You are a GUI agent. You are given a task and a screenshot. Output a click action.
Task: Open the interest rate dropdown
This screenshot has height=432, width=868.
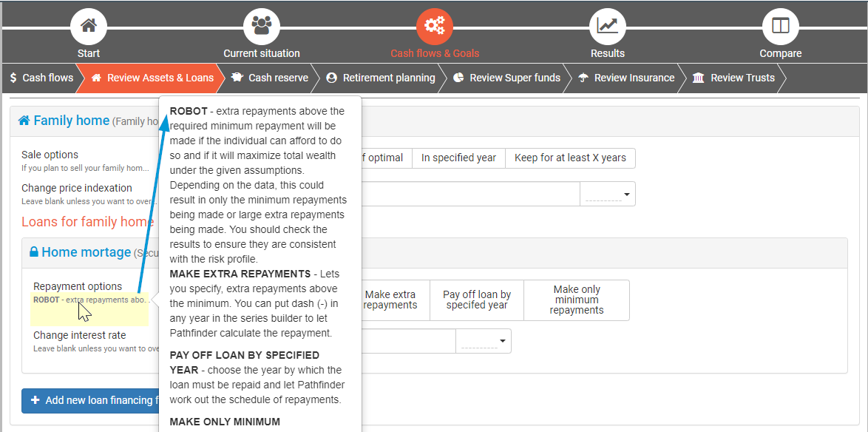[x=484, y=341]
